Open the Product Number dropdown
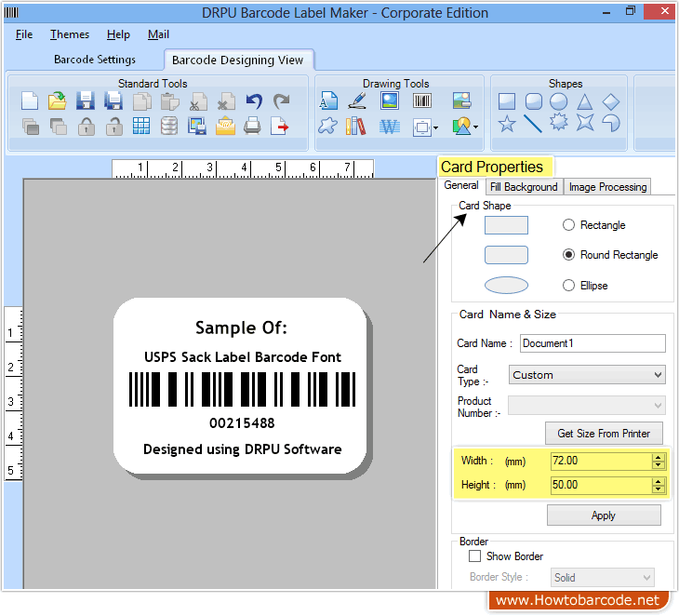679x616 pixels. click(x=587, y=406)
